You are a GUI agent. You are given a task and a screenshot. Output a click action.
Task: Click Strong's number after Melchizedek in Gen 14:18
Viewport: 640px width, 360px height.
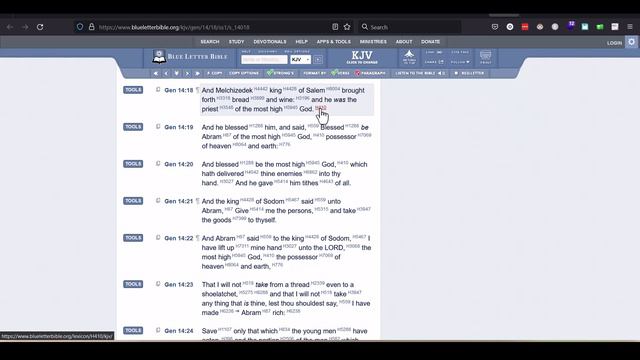tap(261, 89)
